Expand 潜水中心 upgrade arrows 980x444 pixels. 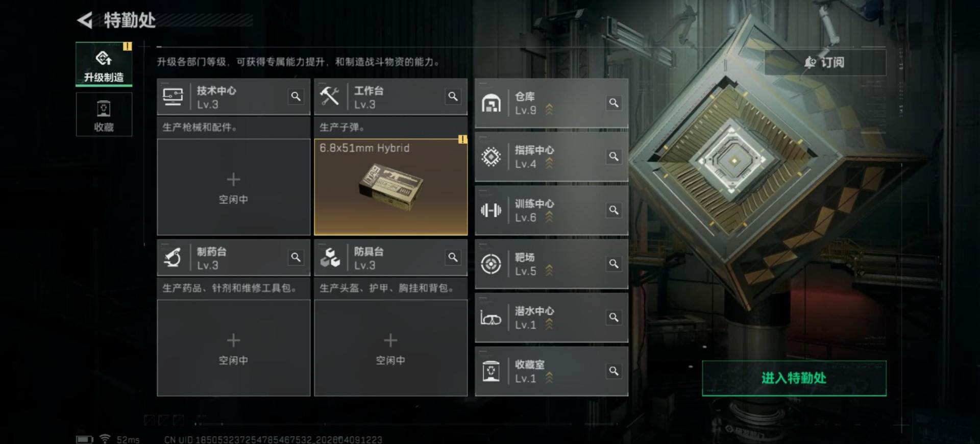(x=549, y=324)
